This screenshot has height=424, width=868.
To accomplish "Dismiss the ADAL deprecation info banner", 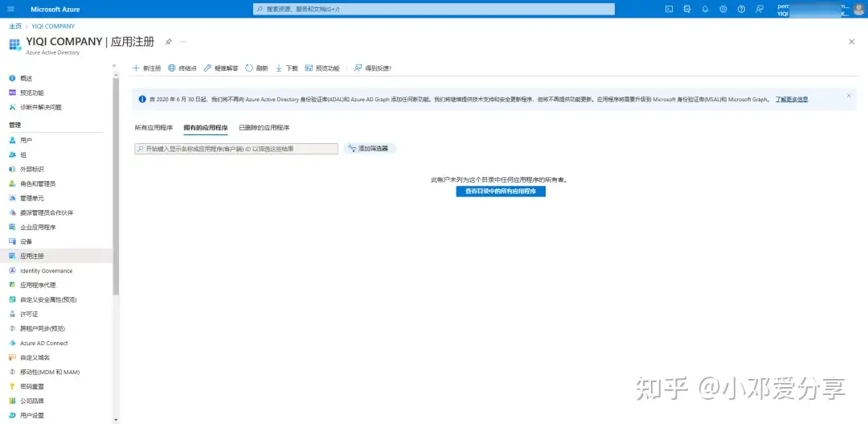I will pos(849,95).
